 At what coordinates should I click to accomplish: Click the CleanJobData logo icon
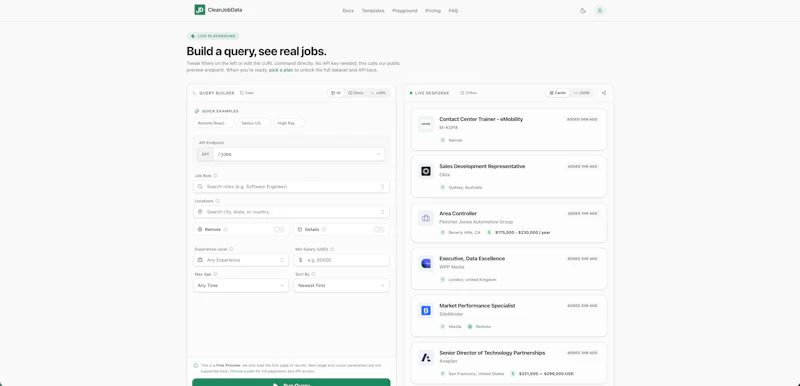(199, 10)
